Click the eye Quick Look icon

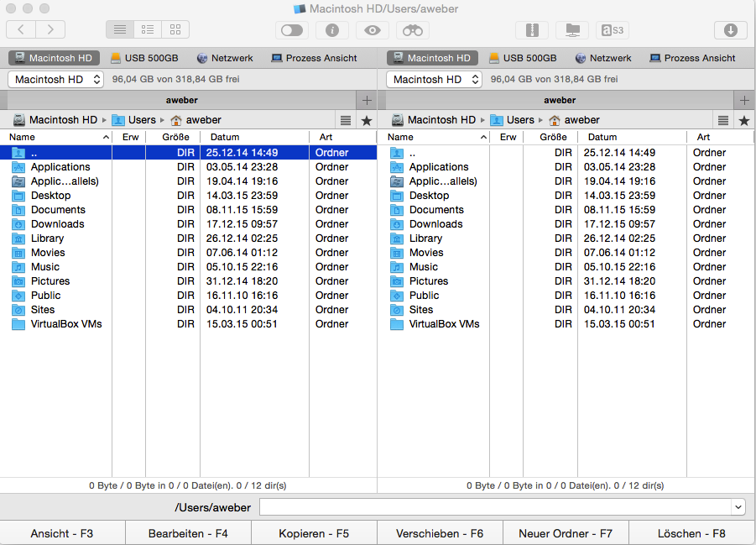tap(373, 30)
